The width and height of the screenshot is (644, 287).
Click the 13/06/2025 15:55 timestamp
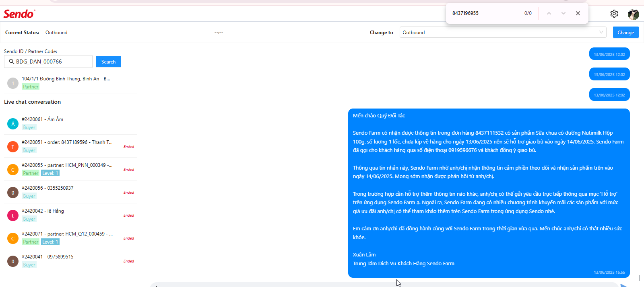(x=609, y=273)
